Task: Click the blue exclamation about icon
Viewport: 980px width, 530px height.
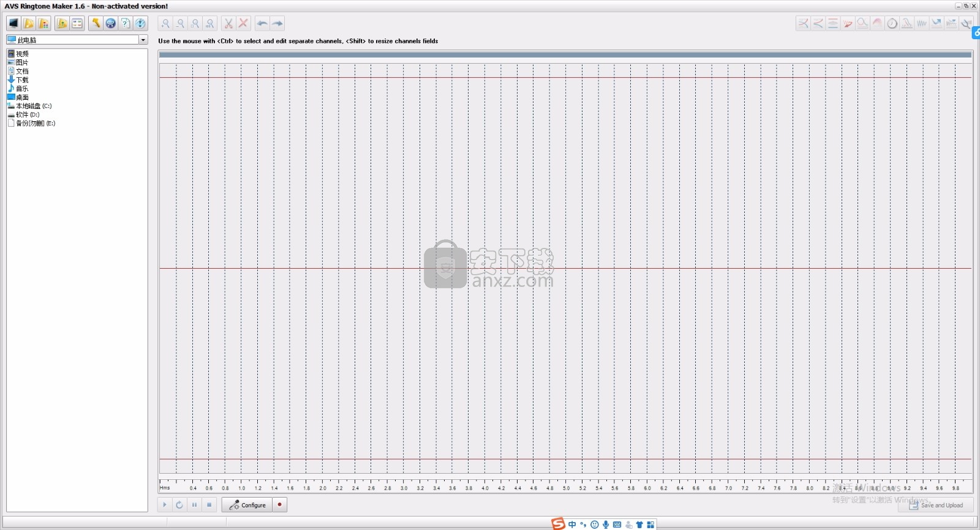Action: pos(140,23)
